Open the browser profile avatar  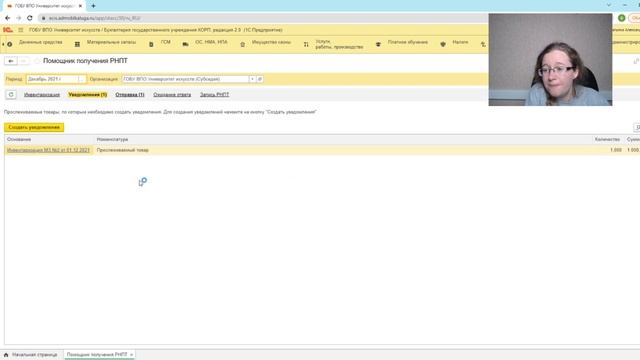pyautogui.click(x=622, y=18)
